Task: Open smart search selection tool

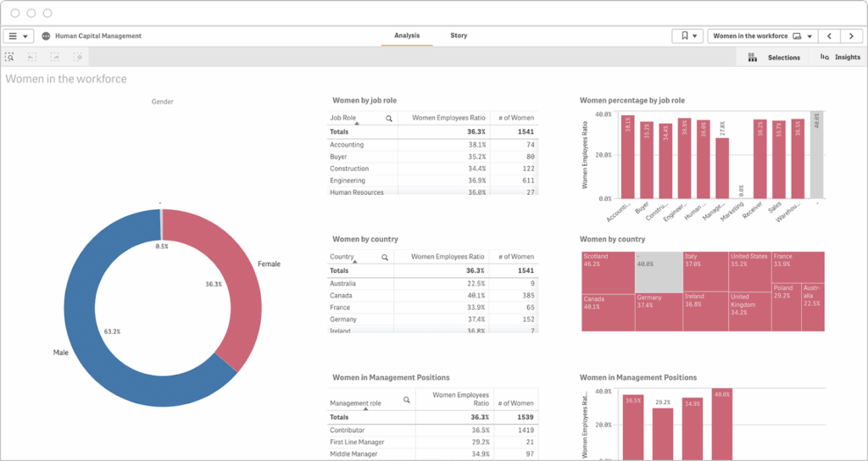Action: click(x=9, y=57)
